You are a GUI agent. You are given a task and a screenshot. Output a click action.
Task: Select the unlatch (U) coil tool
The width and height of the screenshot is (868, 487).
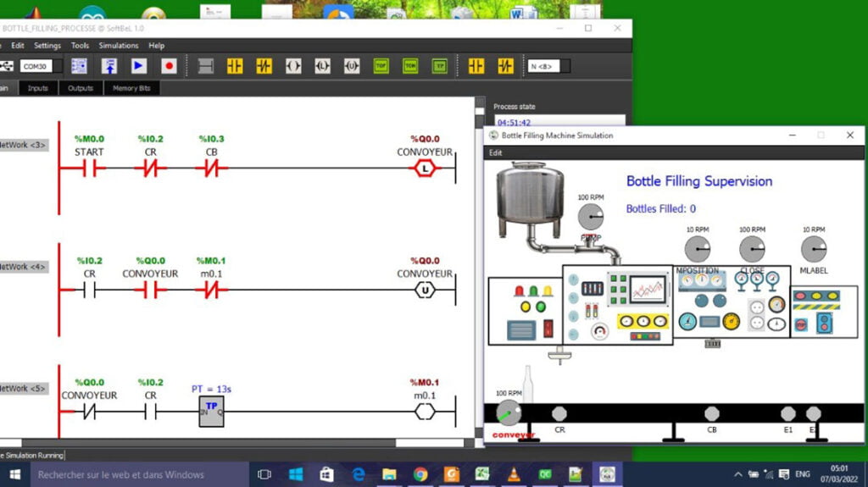(351, 66)
